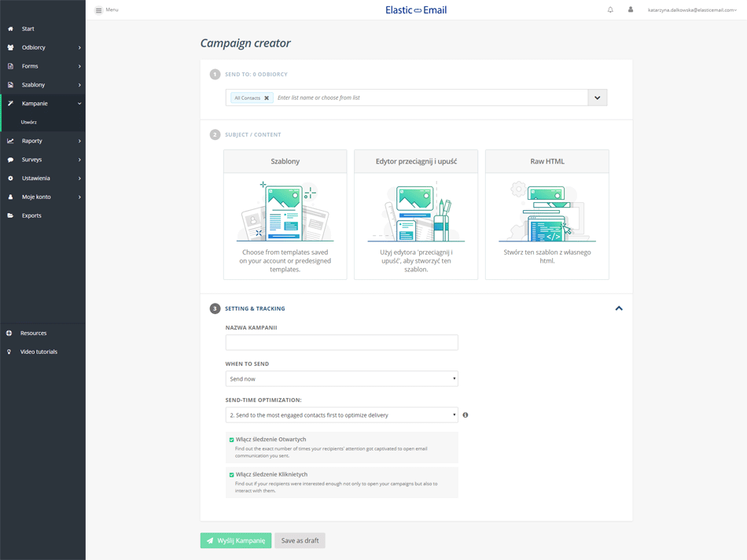747x560 pixels.
Task: Open the user profile icon near account email
Action: pyautogui.click(x=630, y=9)
